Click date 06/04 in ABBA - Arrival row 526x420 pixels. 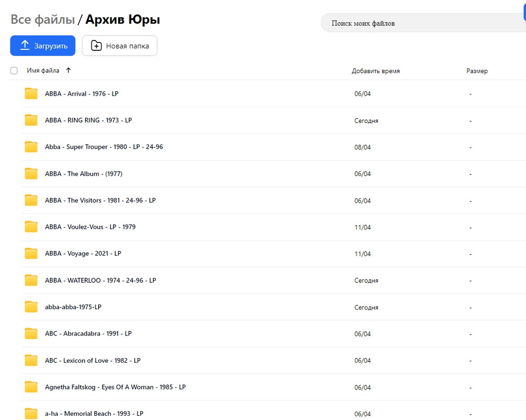click(363, 94)
